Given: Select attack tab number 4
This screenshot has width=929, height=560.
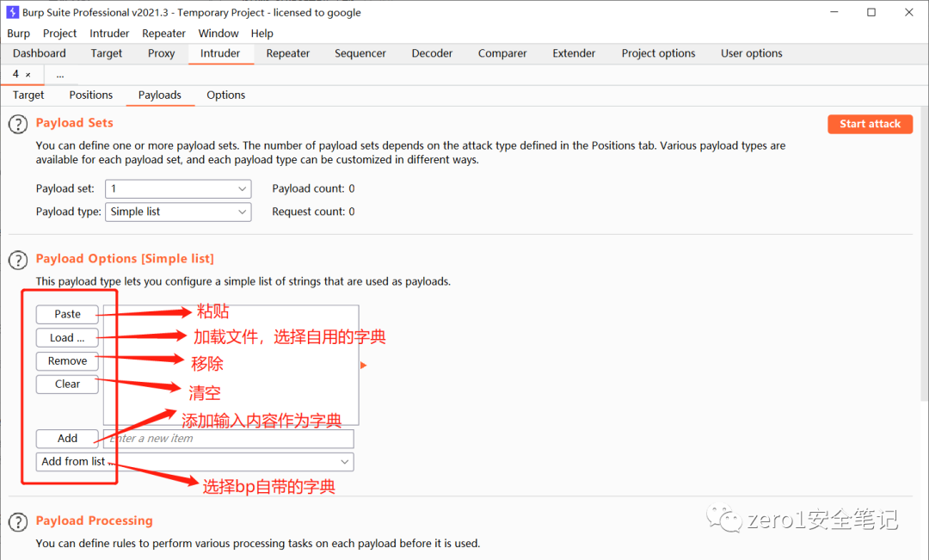Looking at the screenshot, I should click(16, 74).
